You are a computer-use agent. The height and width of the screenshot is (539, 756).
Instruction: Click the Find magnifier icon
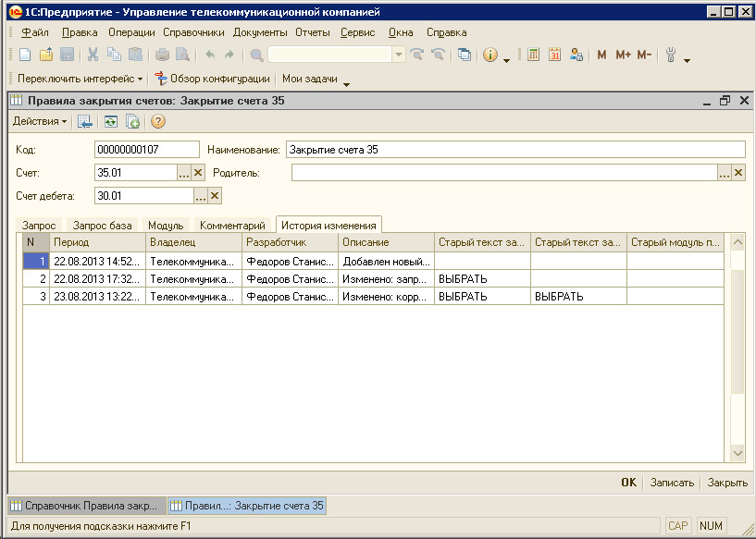click(256, 55)
